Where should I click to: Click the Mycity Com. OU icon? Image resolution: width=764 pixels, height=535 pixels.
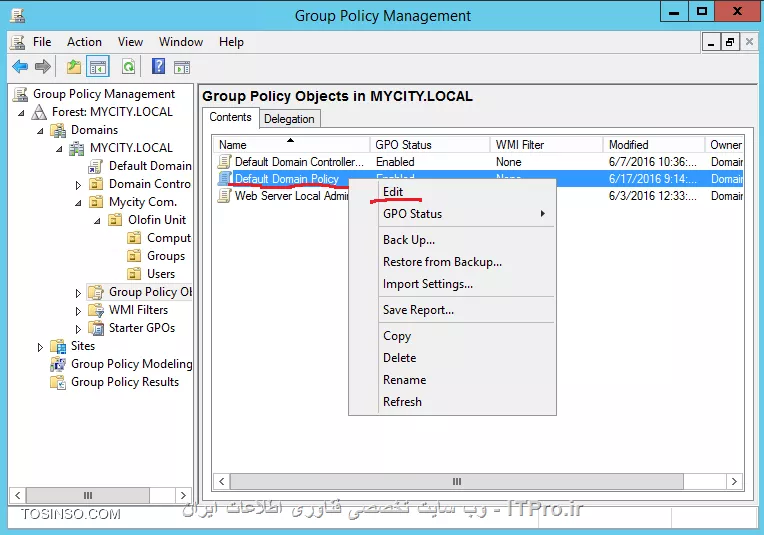pyautogui.click(x=96, y=202)
